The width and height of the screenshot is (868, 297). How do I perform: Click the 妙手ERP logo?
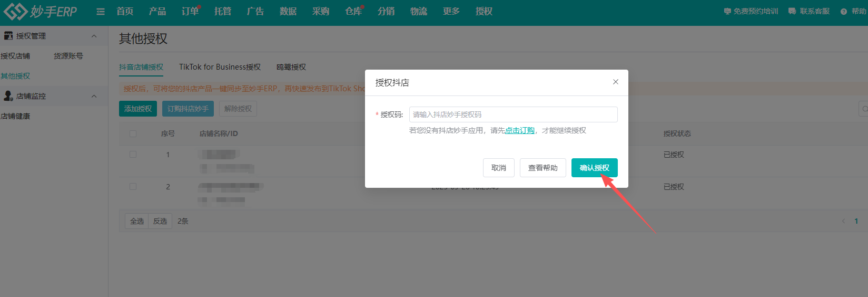point(41,11)
